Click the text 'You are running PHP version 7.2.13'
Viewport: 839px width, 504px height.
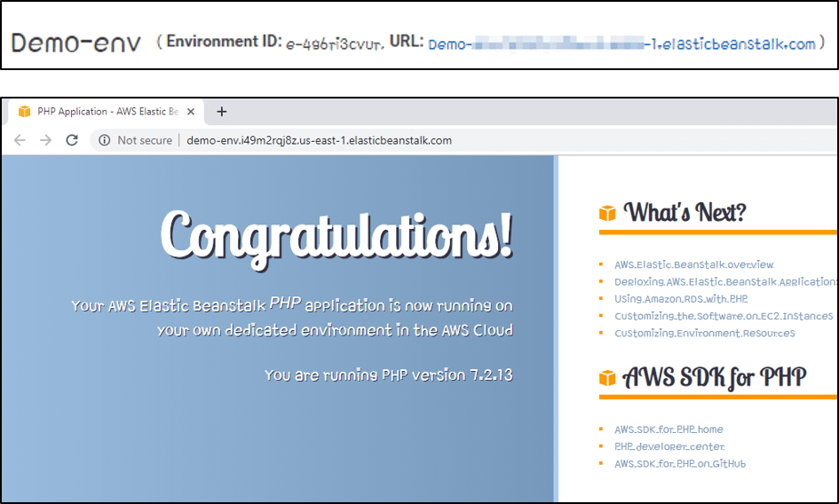pos(389,374)
